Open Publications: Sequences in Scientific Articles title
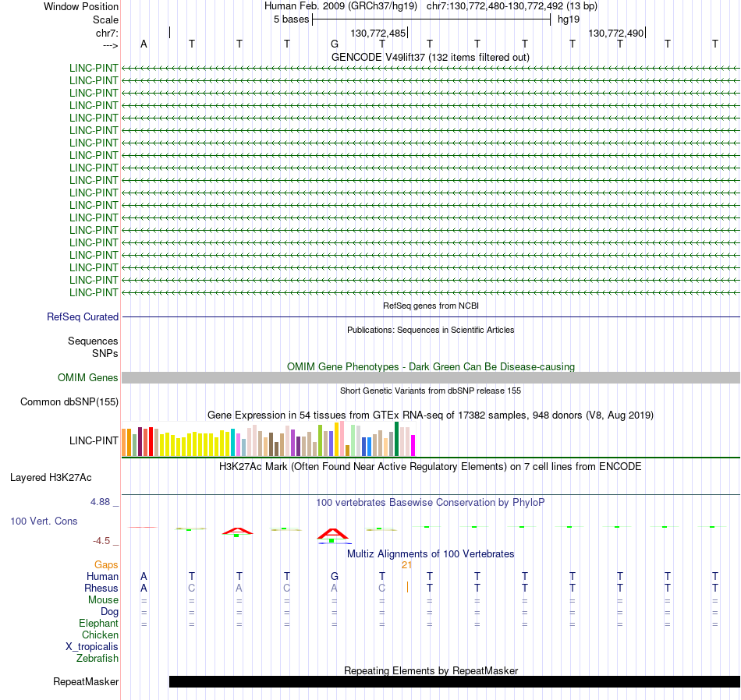Image resolution: width=741 pixels, height=700 pixels. coord(431,330)
